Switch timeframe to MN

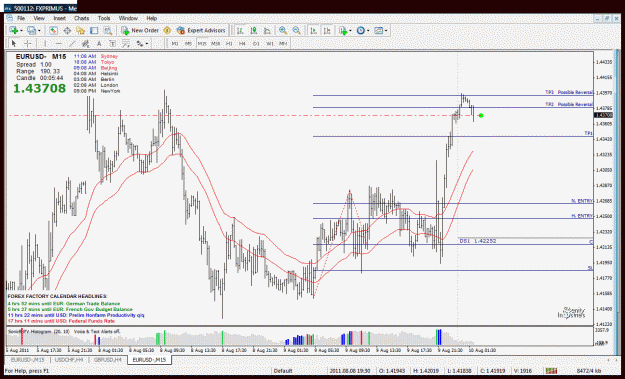[283, 43]
